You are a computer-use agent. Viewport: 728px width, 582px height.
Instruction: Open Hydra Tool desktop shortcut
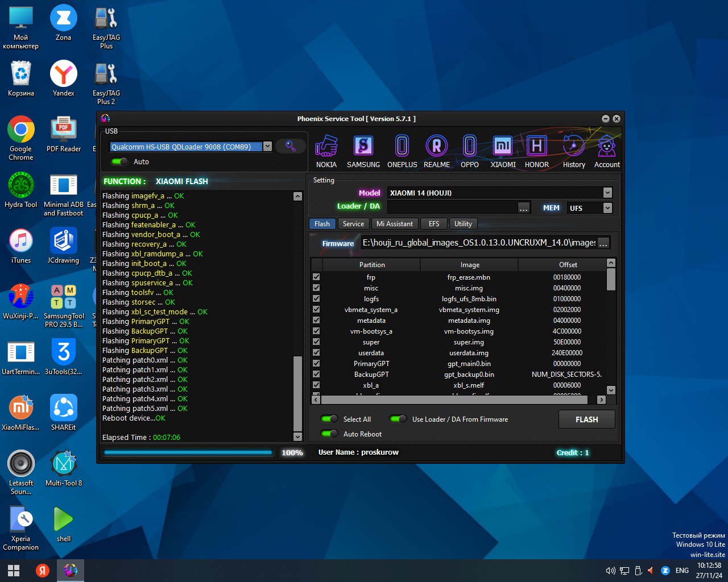click(x=21, y=190)
